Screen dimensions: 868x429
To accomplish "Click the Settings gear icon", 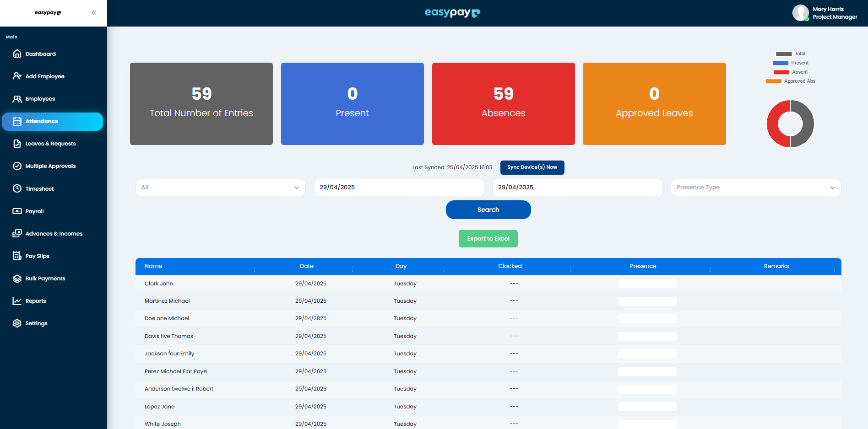I will click(x=17, y=323).
